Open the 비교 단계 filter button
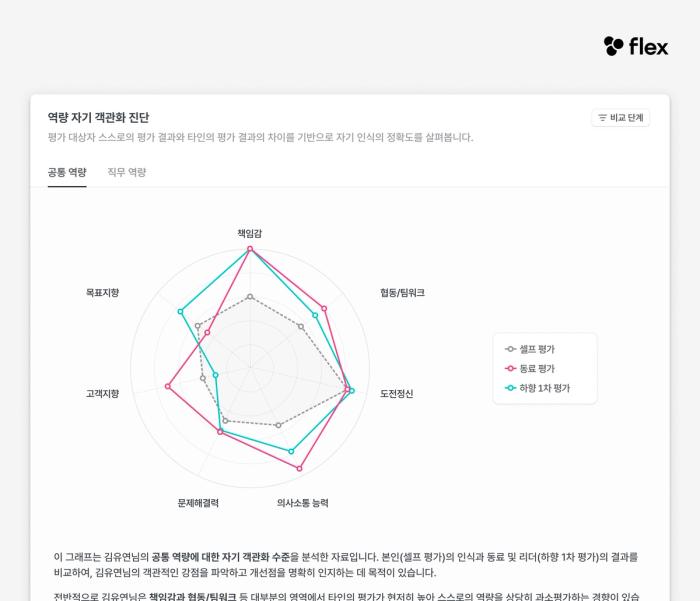700x601 pixels. (621, 117)
